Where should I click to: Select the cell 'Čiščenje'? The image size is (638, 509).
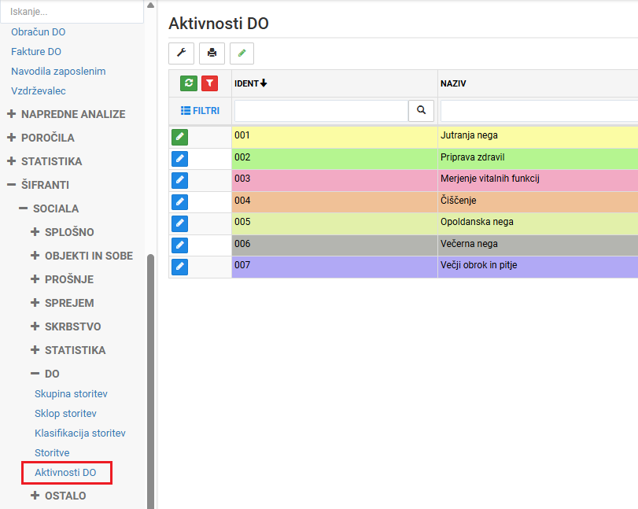538,202
